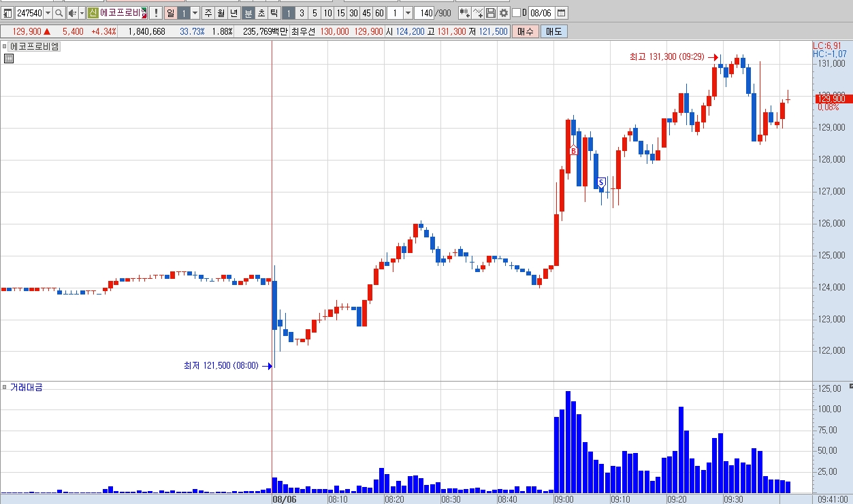Click the 매수 buy button
The height and width of the screenshot is (504, 853).
(526, 31)
